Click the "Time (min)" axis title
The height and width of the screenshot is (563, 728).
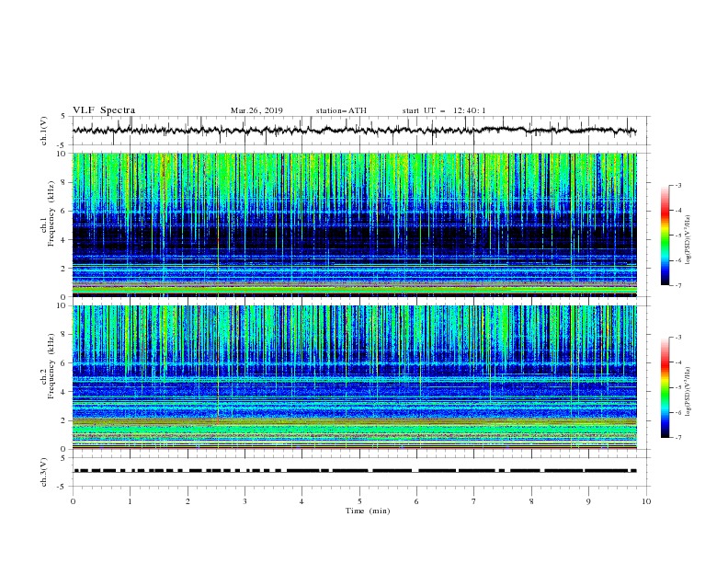(x=368, y=511)
